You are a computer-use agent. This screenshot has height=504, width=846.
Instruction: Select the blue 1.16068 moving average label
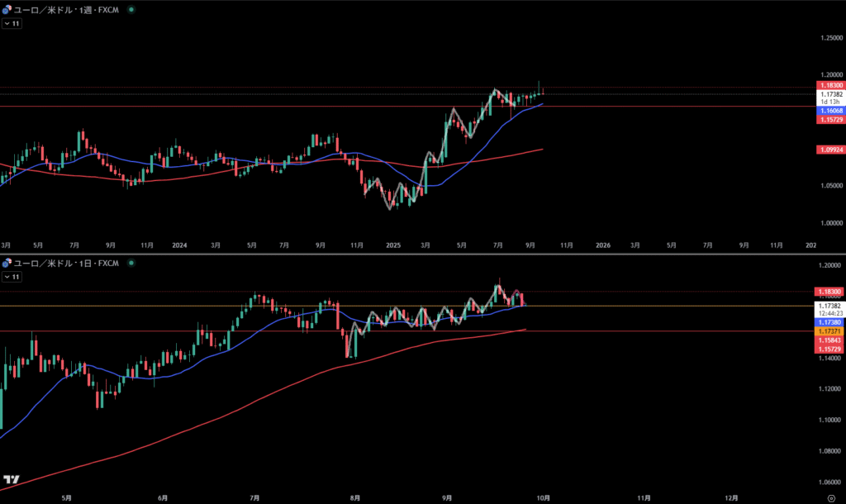pyautogui.click(x=830, y=110)
